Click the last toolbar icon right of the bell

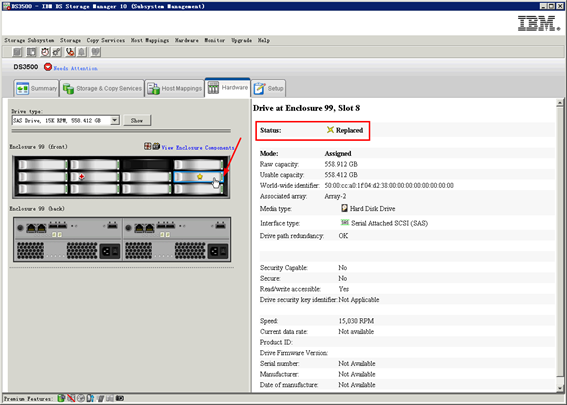[x=95, y=52]
